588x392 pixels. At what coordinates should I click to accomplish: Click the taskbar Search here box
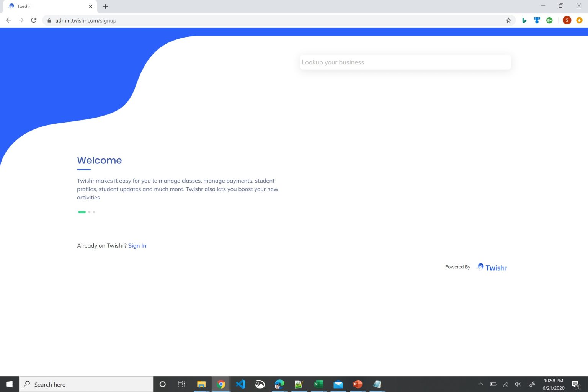[x=86, y=384]
